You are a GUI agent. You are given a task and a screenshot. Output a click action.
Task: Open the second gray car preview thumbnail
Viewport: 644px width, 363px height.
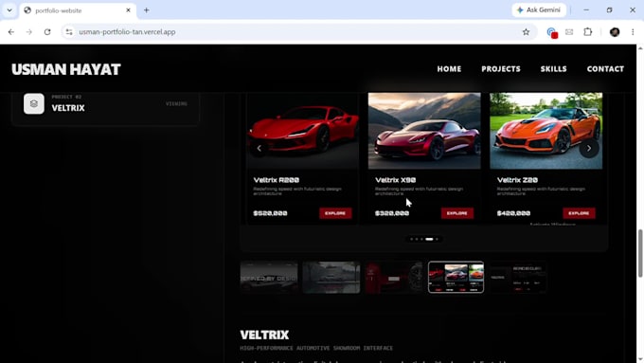[x=331, y=278]
